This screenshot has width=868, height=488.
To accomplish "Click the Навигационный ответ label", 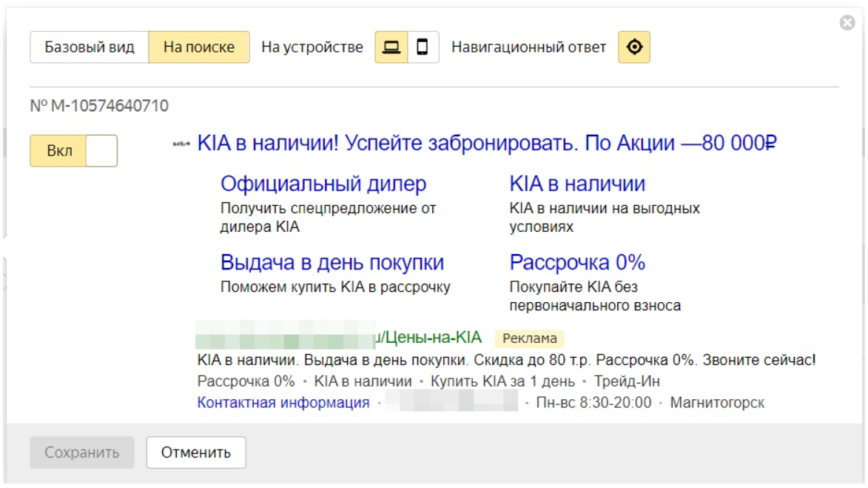I will click(x=528, y=47).
